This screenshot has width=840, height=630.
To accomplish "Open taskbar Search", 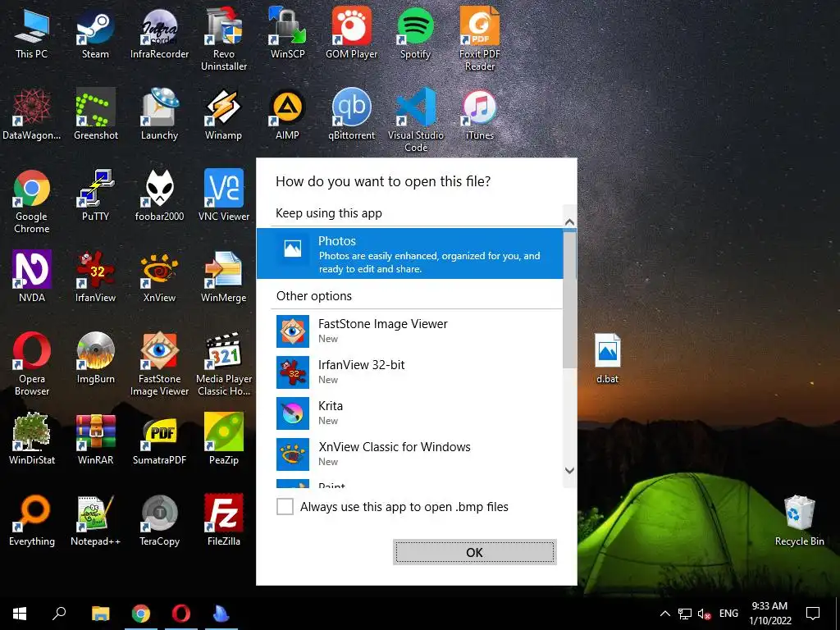I will pyautogui.click(x=59, y=614).
